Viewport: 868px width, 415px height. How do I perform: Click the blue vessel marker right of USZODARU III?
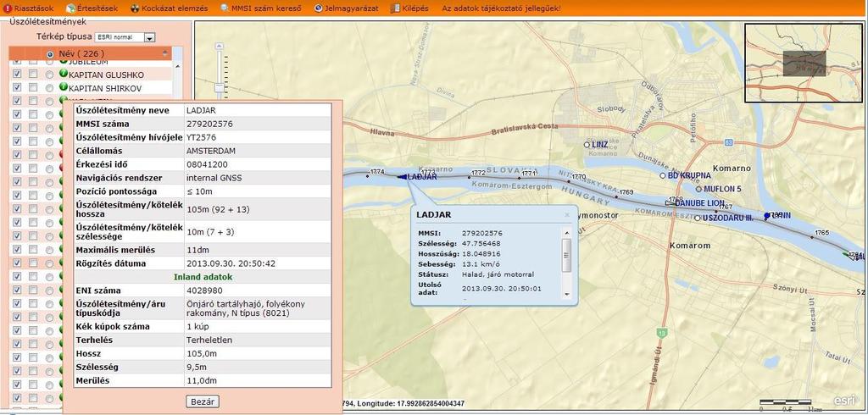[x=766, y=215]
